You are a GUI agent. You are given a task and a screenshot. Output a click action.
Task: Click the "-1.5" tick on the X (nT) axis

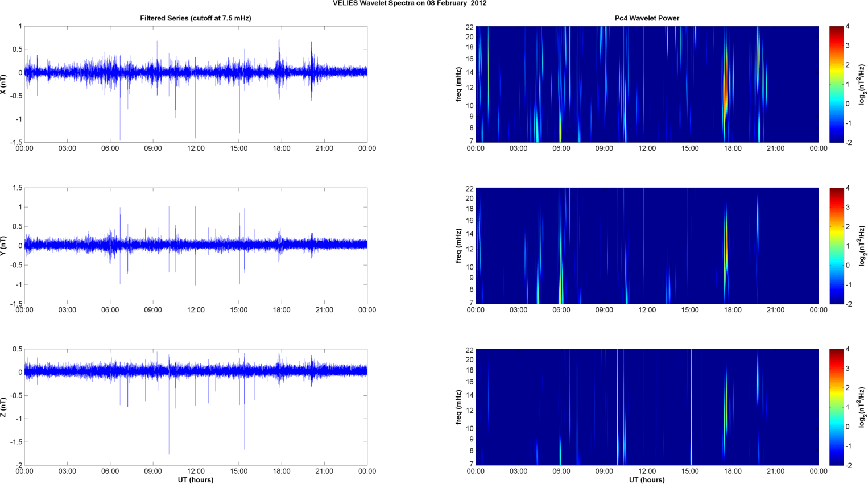[16, 143]
